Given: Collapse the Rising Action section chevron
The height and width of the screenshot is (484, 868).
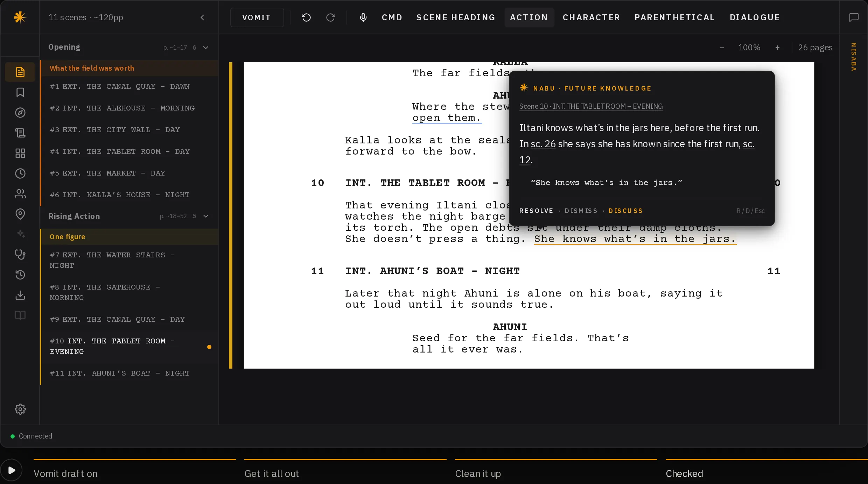Looking at the screenshot, I should pyautogui.click(x=206, y=216).
